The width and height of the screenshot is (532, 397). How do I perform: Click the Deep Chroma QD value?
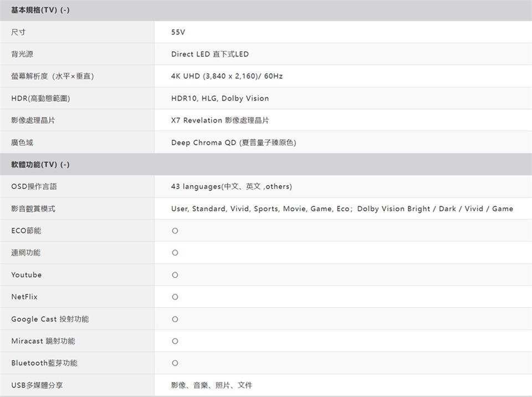click(x=233, y=142)
